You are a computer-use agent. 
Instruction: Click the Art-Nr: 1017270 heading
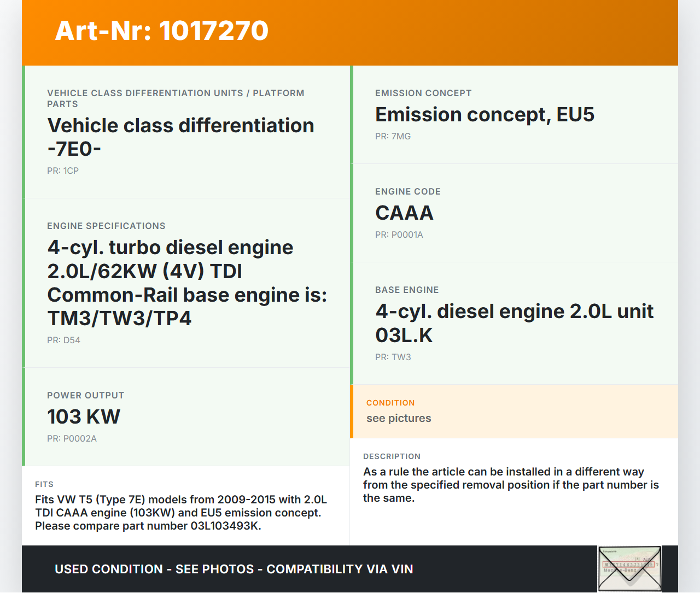click(x=162, y=31)
